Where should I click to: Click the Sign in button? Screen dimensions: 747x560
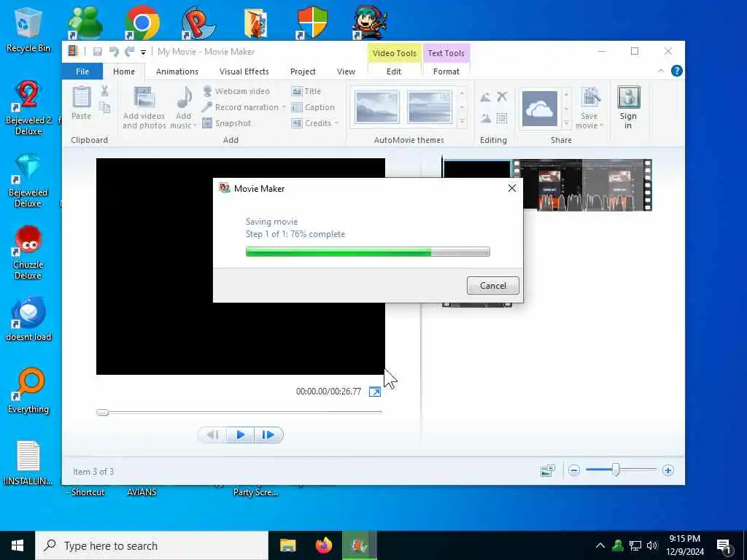(628, 108)
